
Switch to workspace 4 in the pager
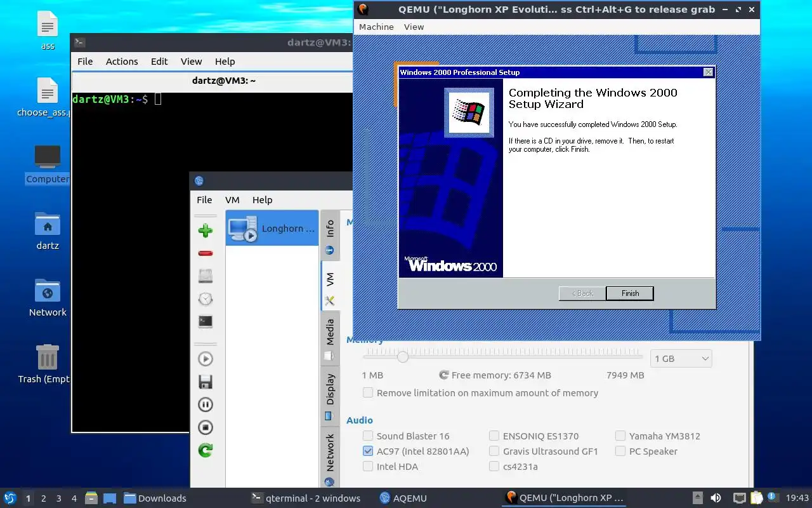pyautogui.click(x=74, y=498)
